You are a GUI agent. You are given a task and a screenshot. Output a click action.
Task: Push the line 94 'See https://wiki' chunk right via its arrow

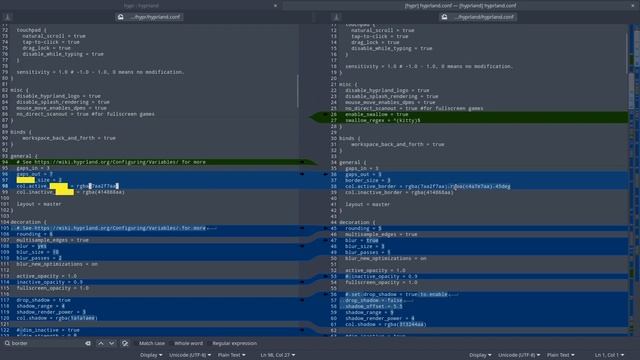coord(302,162)
